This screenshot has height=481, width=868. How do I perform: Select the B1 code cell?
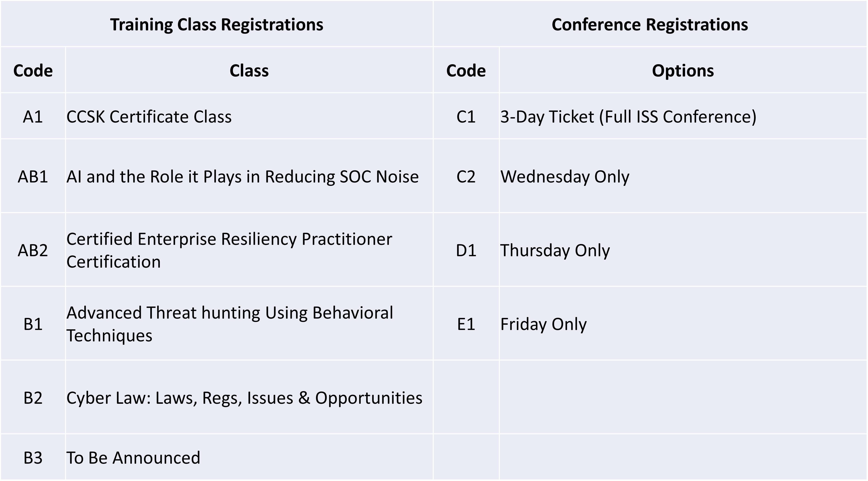tap(33, 324)
